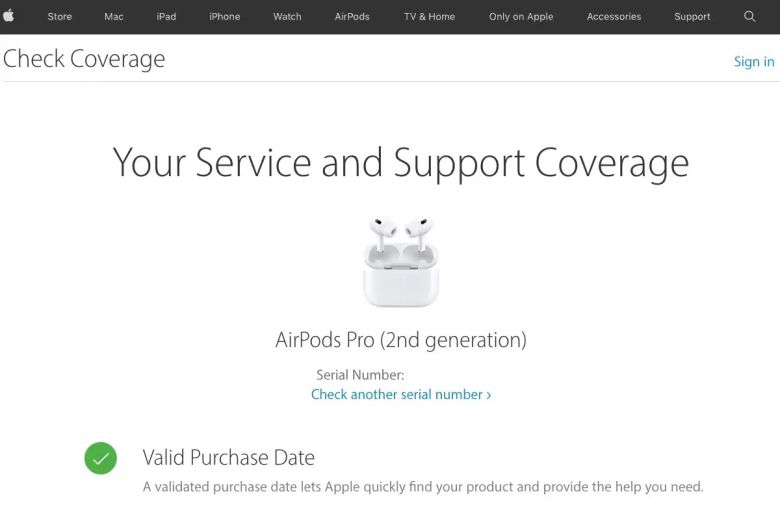Screen dimensions: 780x520
Task: Click Check another serial number link
Action: tap(401, 395)
